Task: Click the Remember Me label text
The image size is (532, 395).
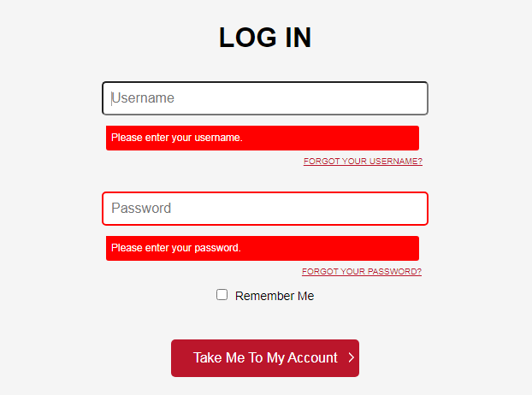Action: click(x=275, y=296)
